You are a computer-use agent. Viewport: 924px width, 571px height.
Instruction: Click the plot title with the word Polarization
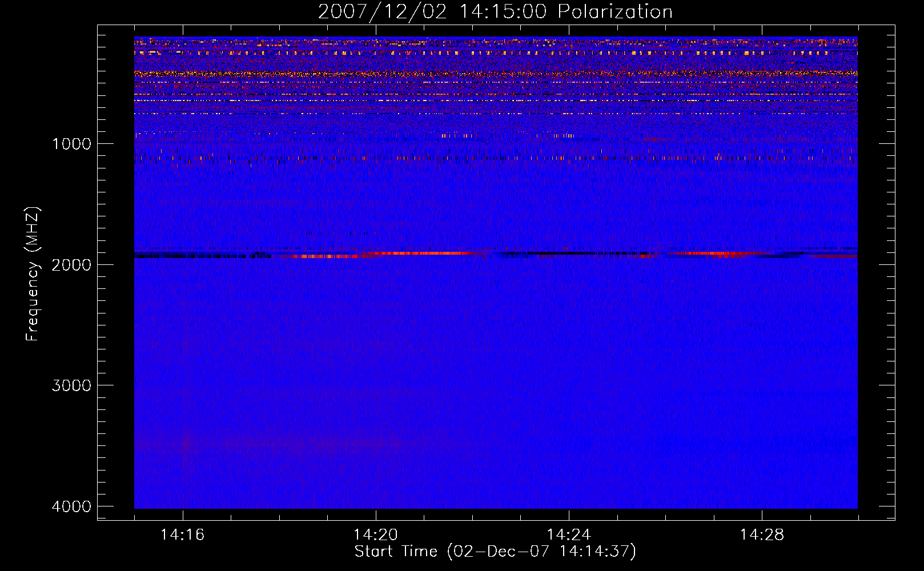coord(495,12)
